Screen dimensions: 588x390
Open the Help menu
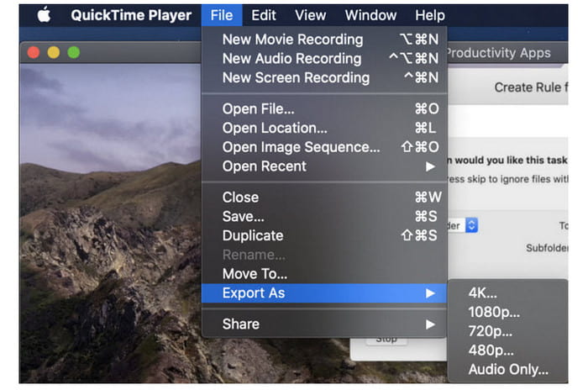[430, 15]
